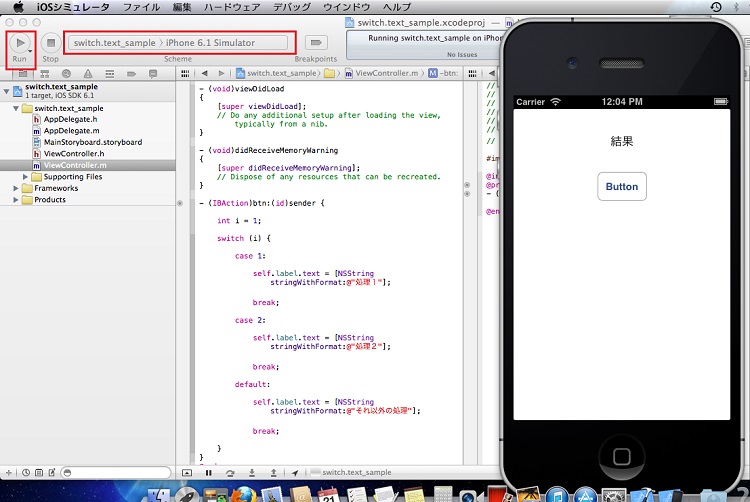The height and width of the screenshot is (502, 750).
Task: Open folder group crumb in jump bar
Action: (x=329, y=73)
